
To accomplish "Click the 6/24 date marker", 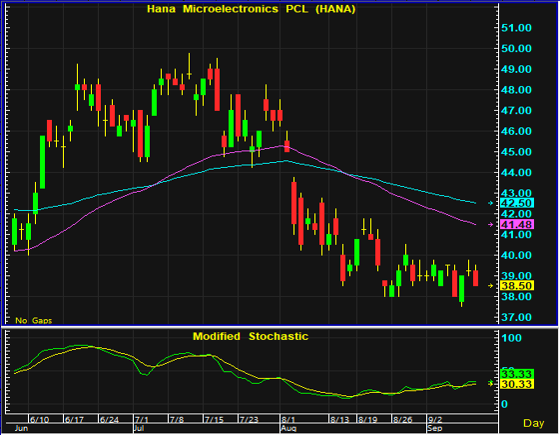I will pyautogui.click(x=109, y=420).
